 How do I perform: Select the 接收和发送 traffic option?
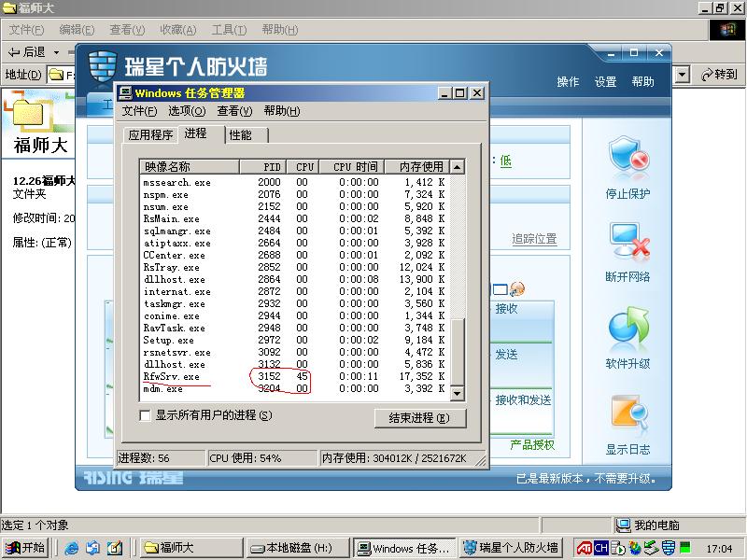(523, 400)
